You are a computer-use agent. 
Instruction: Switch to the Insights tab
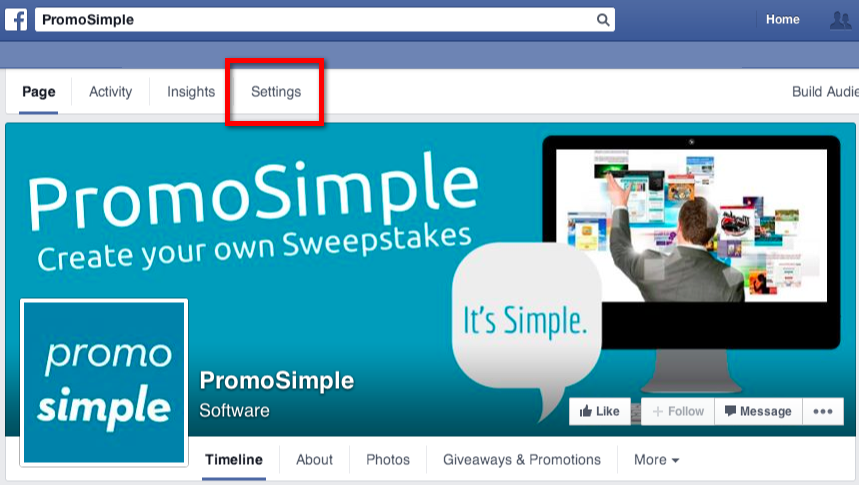click(191, 92)
